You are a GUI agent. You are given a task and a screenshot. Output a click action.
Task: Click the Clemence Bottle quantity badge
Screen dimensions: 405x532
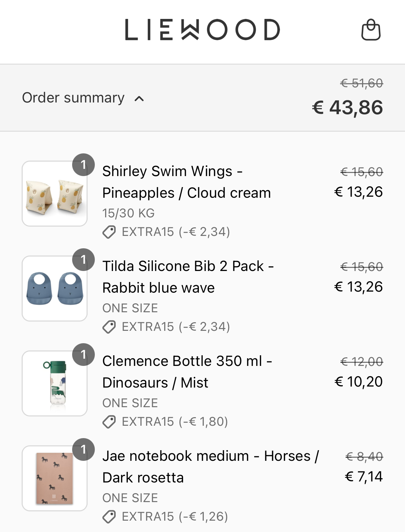(x=83, y=355)
